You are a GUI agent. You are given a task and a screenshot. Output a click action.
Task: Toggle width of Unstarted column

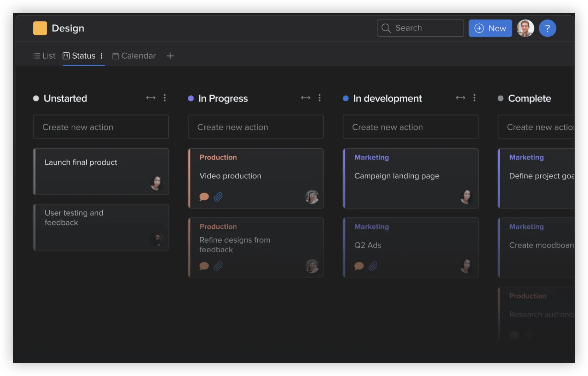coord(151,98)
